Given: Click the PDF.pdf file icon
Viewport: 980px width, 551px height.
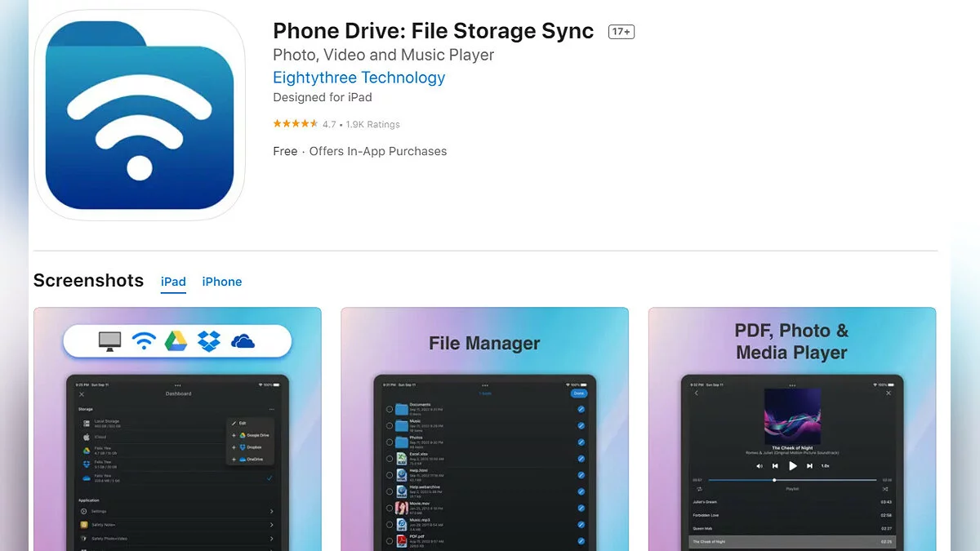Looking at the screenshot, I should click(402, 541).
